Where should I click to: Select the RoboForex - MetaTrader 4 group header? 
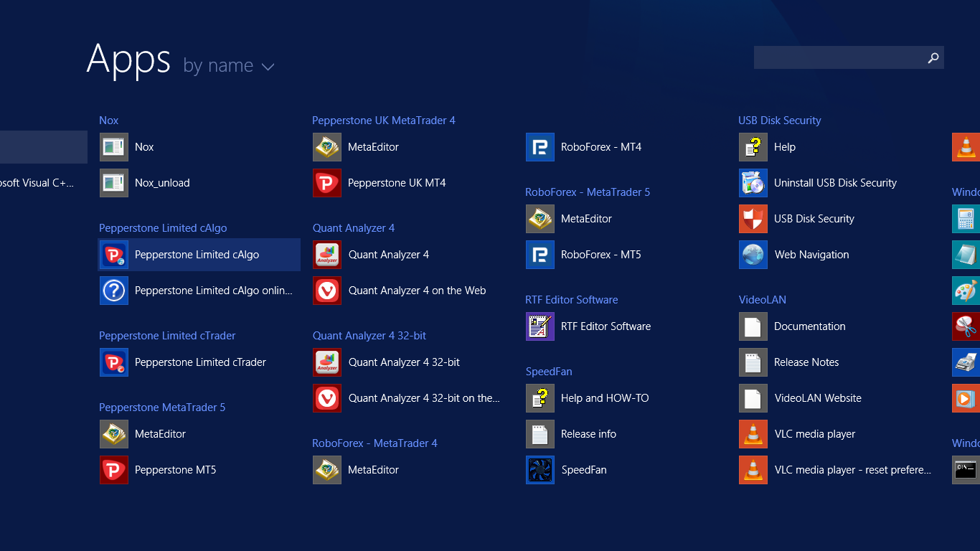click(x=374, y=443)
